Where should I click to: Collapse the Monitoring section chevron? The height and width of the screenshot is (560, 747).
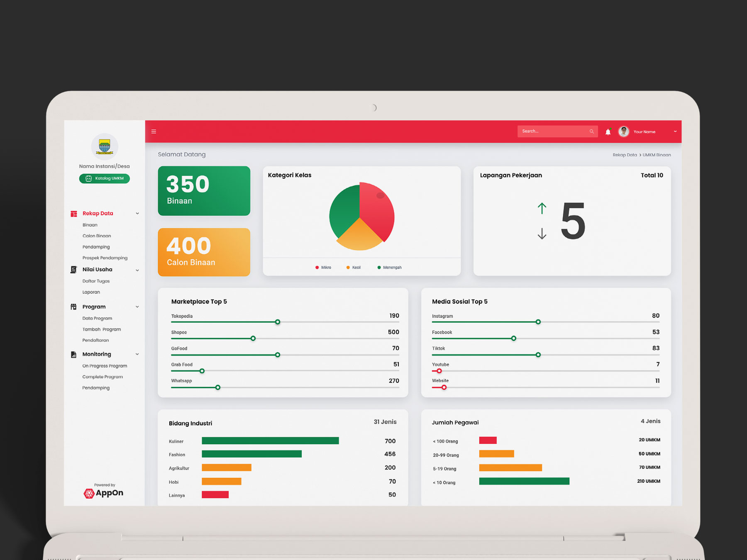pyautogui.click(x=137, y=354)
